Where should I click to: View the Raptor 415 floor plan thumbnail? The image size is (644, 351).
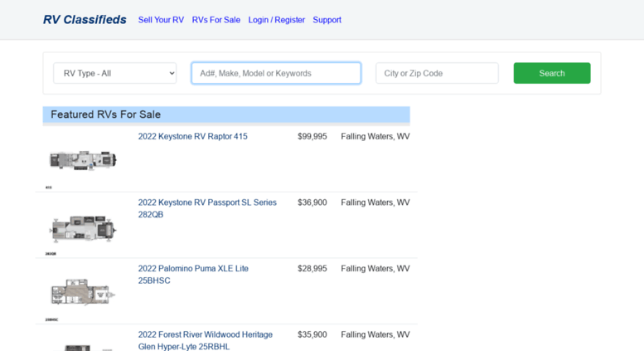point(83,160)
